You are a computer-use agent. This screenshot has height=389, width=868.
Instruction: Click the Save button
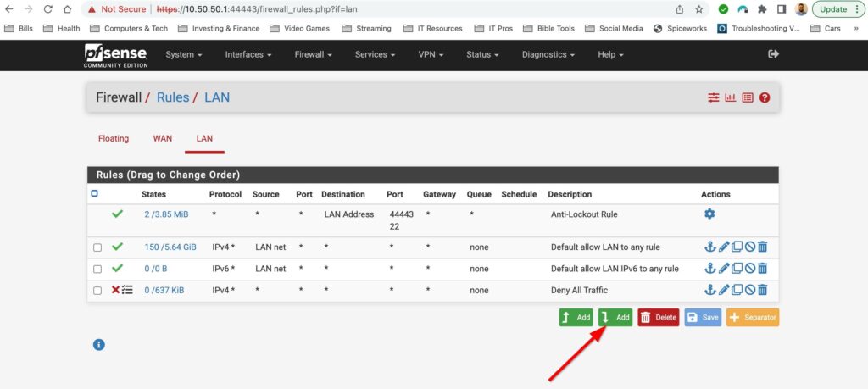[703, 317]
